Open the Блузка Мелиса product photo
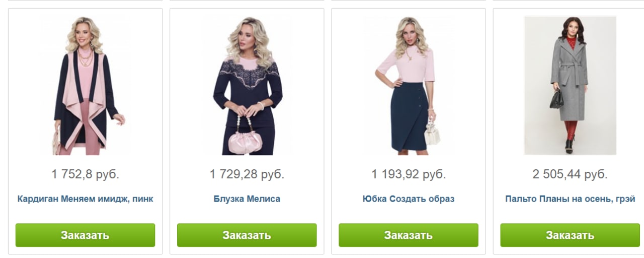The image size is (644, 258). coord(247,86)
